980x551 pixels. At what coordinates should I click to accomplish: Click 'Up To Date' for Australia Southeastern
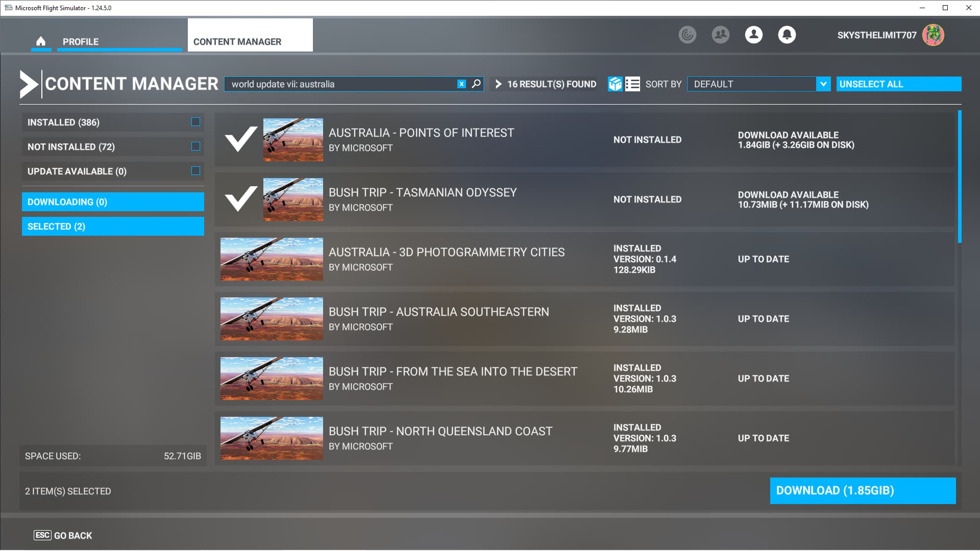click(x=763, y=319)
